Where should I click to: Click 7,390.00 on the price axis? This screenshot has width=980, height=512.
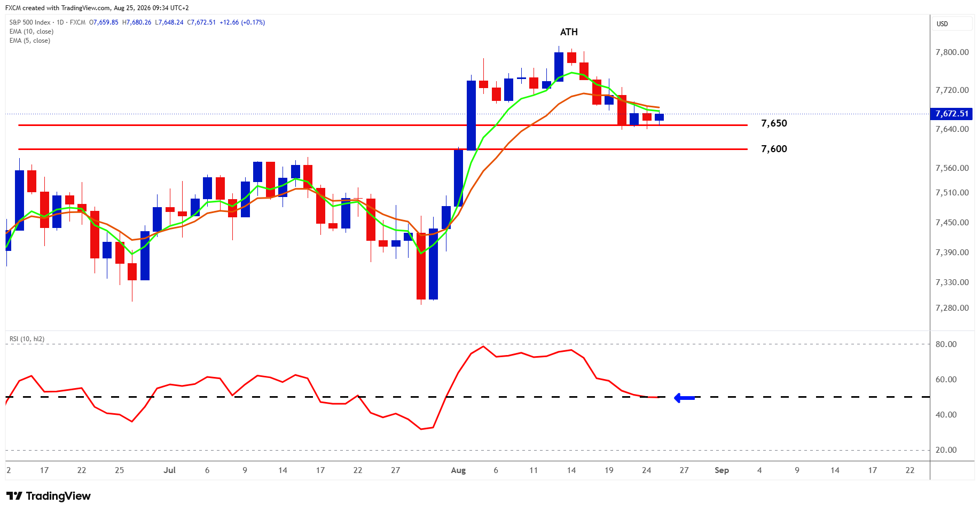pos(952,253)
